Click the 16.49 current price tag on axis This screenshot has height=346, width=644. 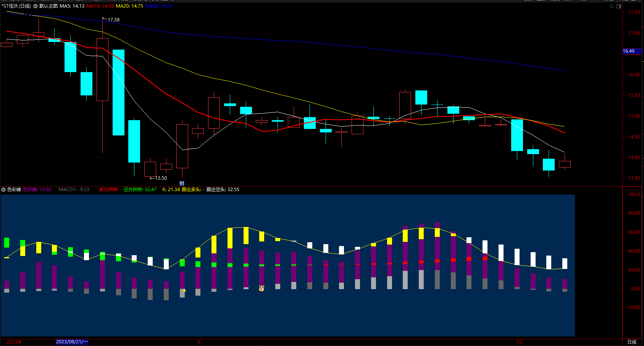[x=632, y=51]
